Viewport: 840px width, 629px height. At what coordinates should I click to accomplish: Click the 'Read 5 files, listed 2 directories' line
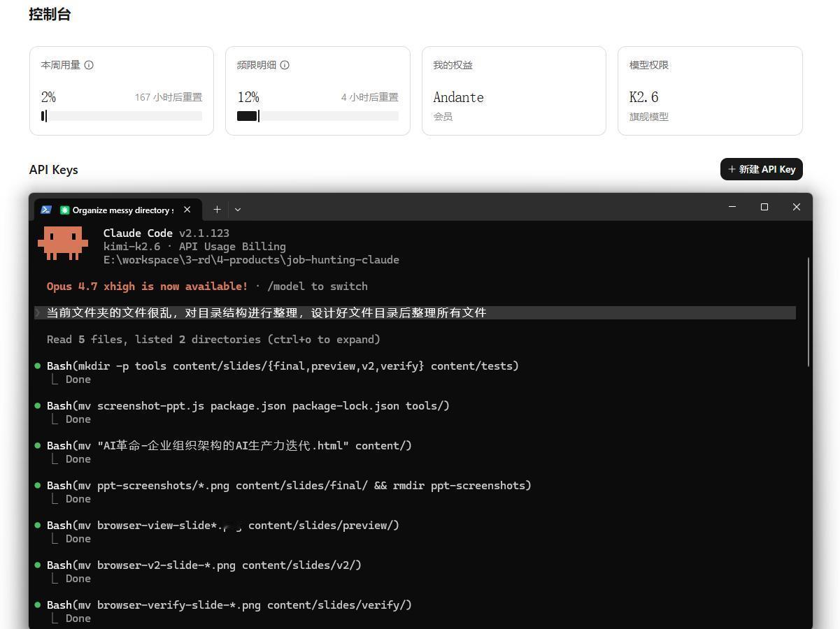tap(213, 340)
